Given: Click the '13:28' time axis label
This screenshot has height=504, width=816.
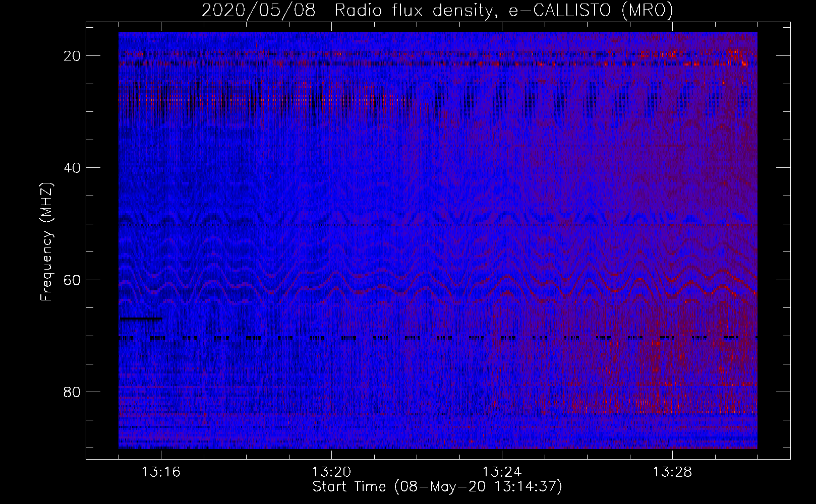Looking at the screenshot, I should coord(672,472).
